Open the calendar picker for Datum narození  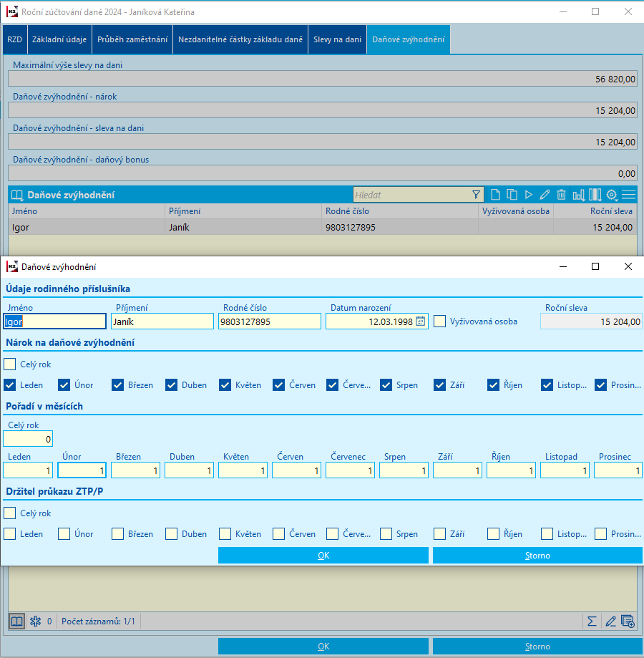pyautogui.click(x=420, y=321)
